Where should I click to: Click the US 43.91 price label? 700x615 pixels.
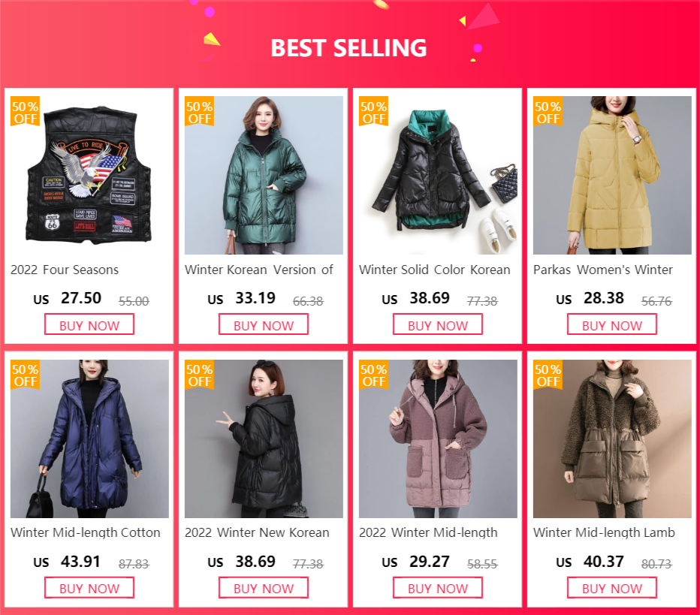67,562
